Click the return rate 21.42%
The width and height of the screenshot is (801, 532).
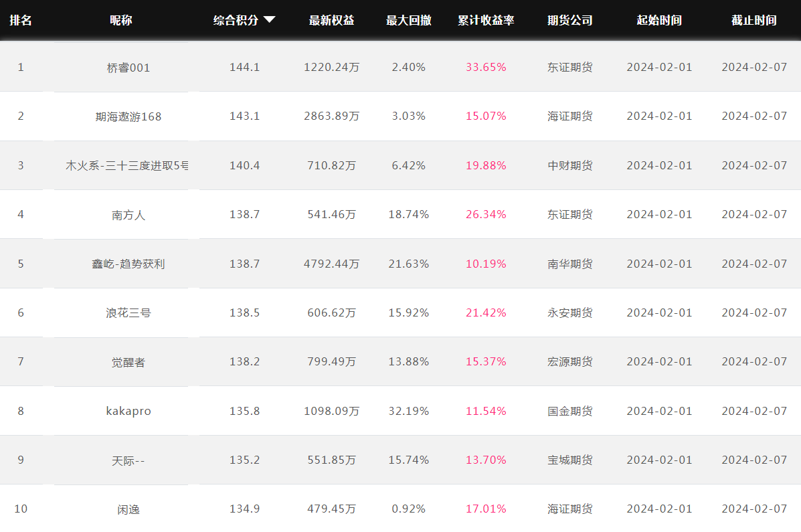pyautogui.click(x=486, y=313)
